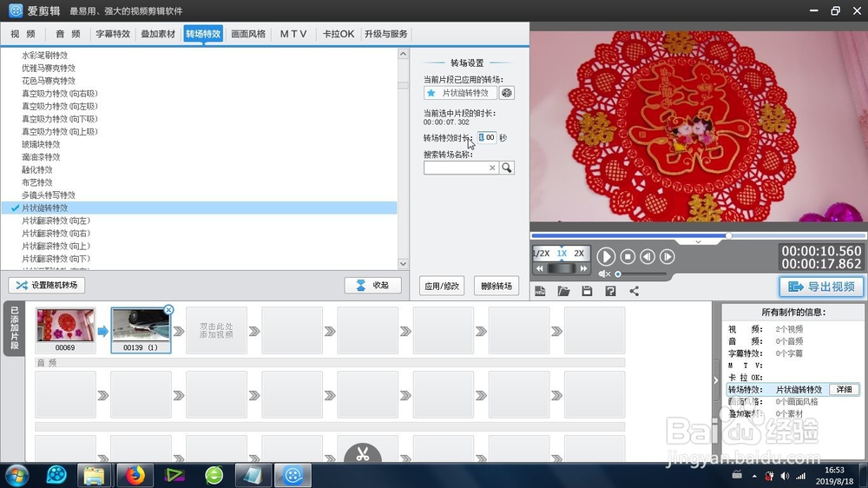Step back one frame in preview
Screen dimensions: 868x488
(x=648, y=256)
